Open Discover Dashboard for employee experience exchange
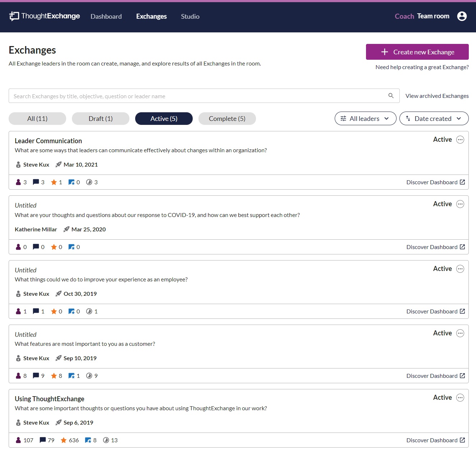This screenshot has height=457, width=476. click(436, 311)
